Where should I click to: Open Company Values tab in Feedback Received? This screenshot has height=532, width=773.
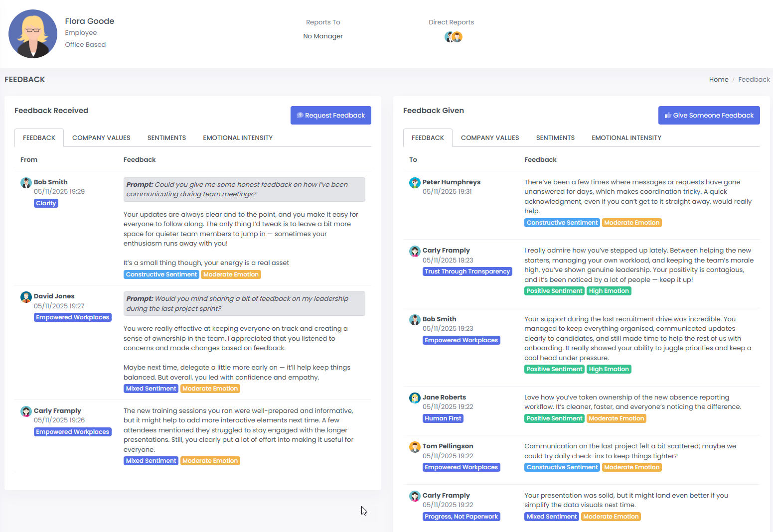point(101,138)
